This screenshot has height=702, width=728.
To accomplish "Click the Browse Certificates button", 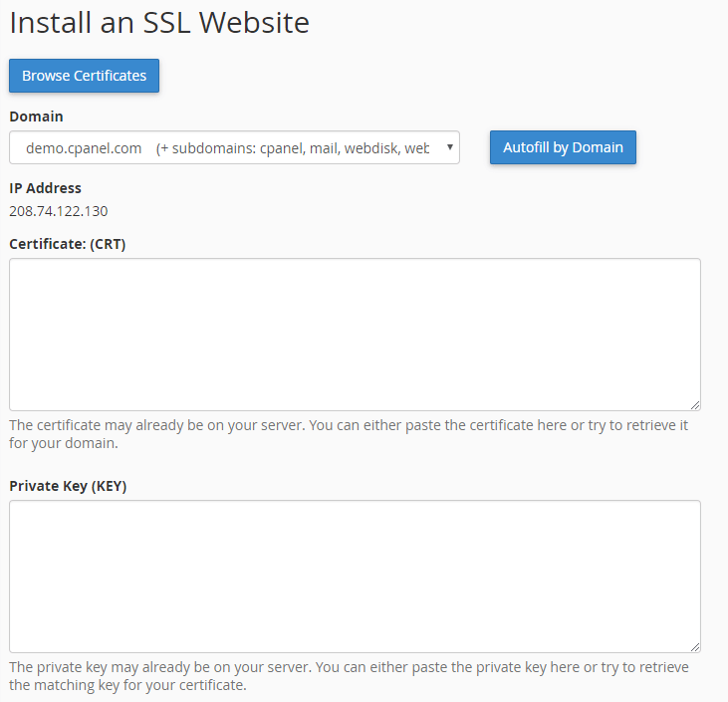I will 84,76.
